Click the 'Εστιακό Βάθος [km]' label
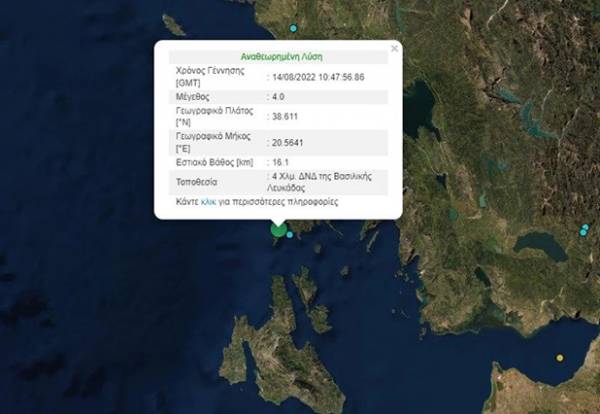The width and height of the screenshot is (600, 414). (214, 162)
